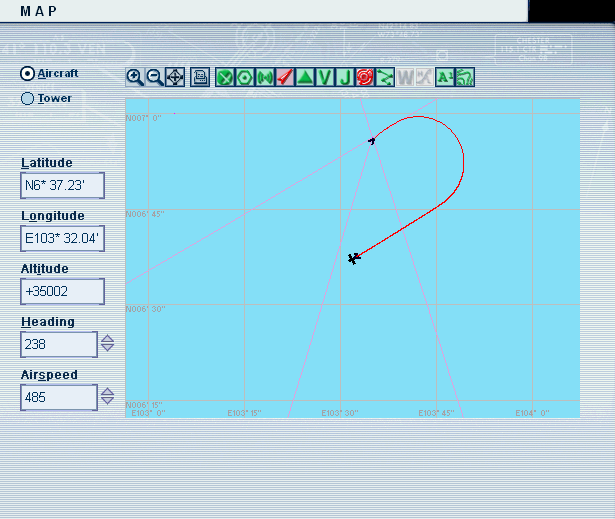
Task: Select the Tower radio option
Action: coord(27,98)
